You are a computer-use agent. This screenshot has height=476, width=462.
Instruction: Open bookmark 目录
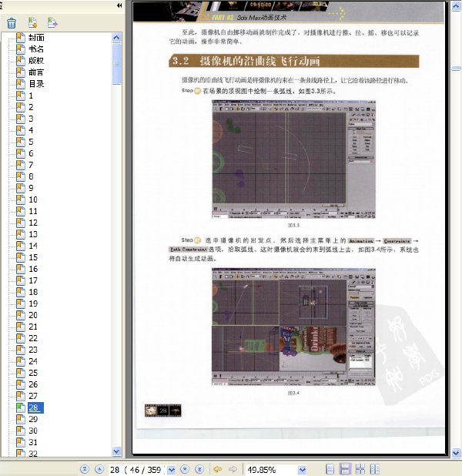(36, 83)
